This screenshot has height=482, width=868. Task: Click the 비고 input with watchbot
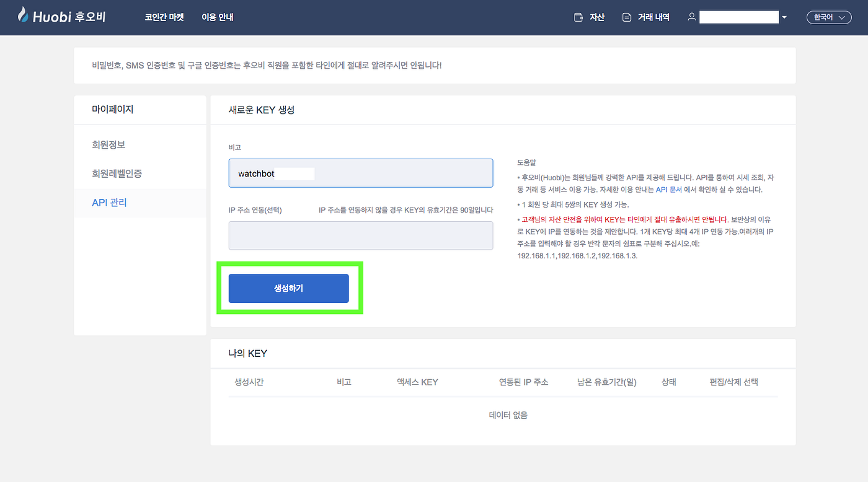361,173
